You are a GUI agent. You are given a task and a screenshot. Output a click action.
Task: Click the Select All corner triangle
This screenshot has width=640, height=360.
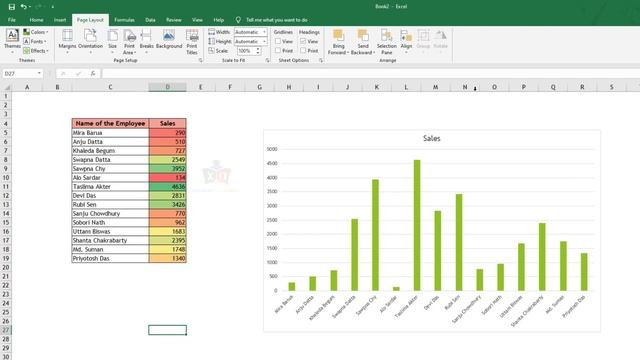(x=7, y=87)
